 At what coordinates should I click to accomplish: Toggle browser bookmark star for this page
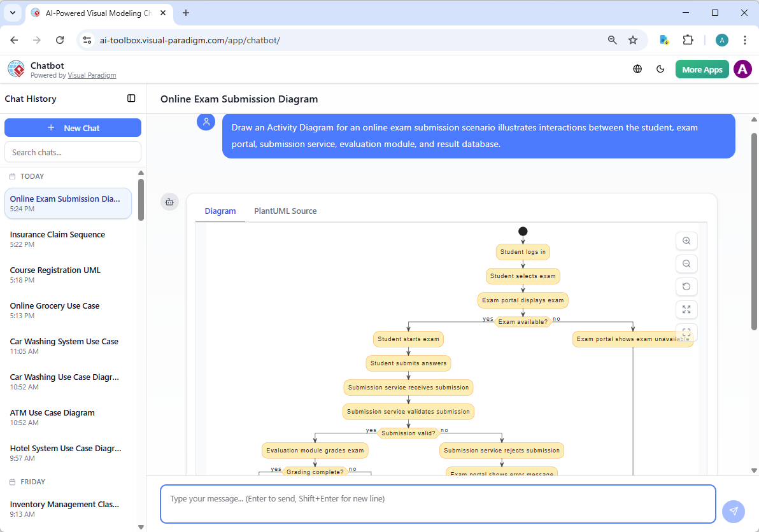(633, 39)
